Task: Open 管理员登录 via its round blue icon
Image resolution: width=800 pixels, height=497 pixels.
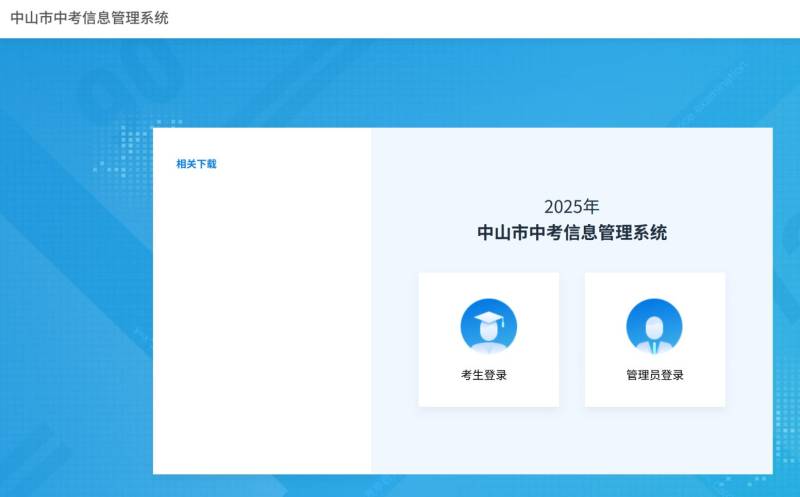Action: (654, 326)
